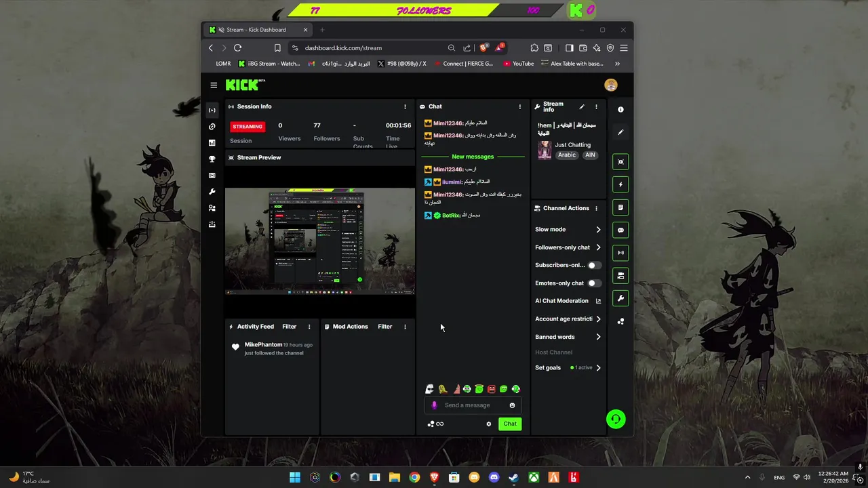Open the trophy achievements sidebar icon
This screenshot has width=868, height=488.
[212, 159]
